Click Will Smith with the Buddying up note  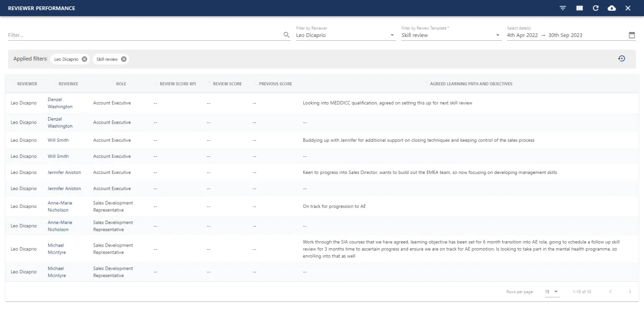58,140
